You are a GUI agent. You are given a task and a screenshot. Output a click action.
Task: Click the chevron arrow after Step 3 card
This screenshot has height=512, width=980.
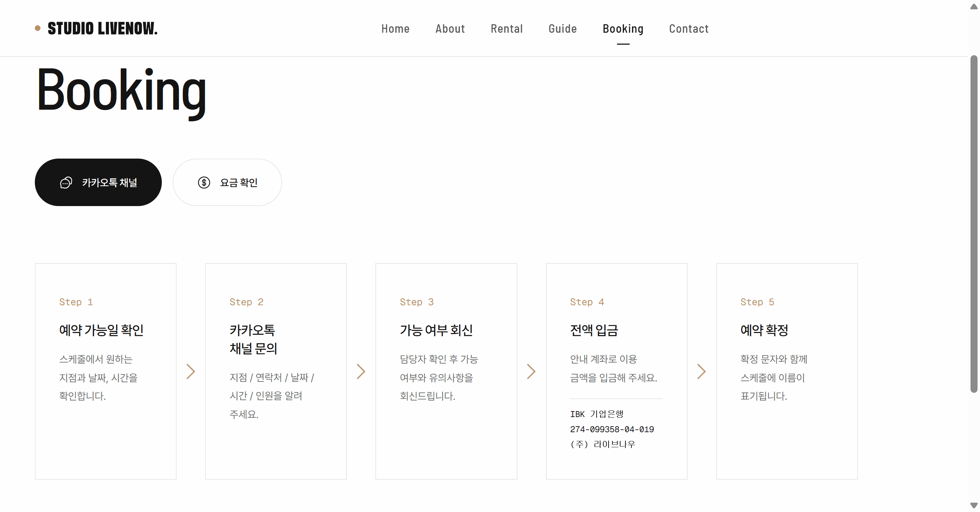[531, 371]
